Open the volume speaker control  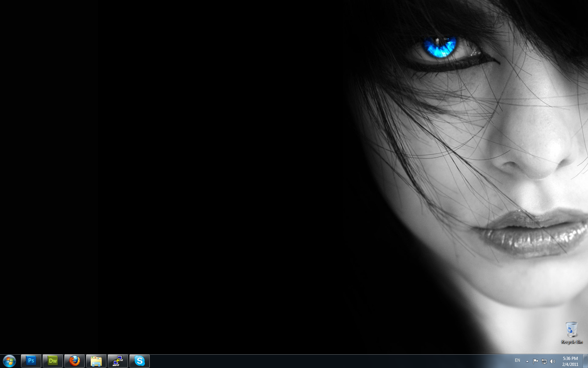(x=553, y=361)
